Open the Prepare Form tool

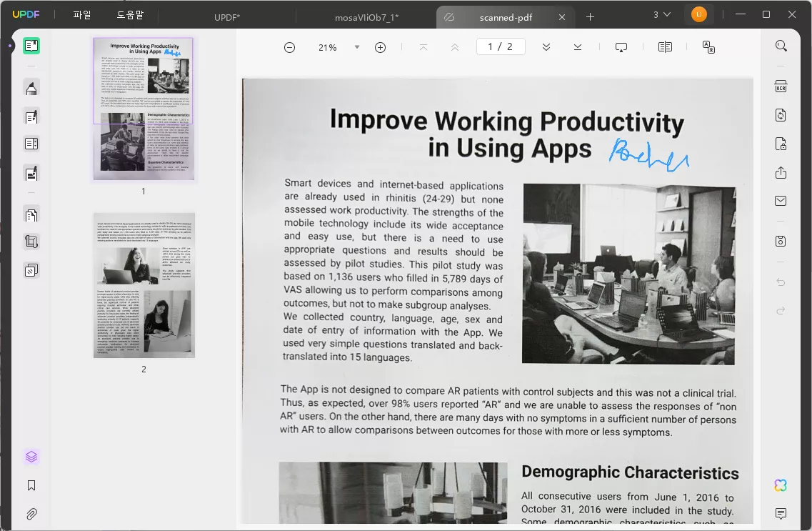(31, 144)
